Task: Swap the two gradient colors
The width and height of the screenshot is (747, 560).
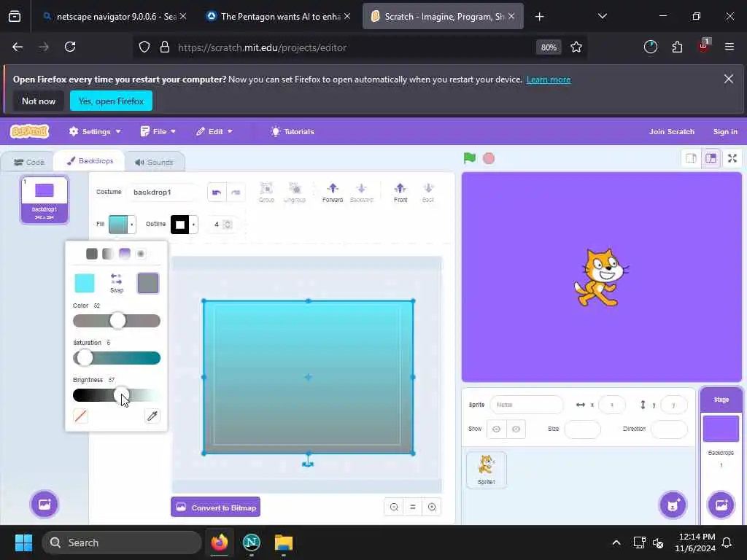Action: (117, 283)
